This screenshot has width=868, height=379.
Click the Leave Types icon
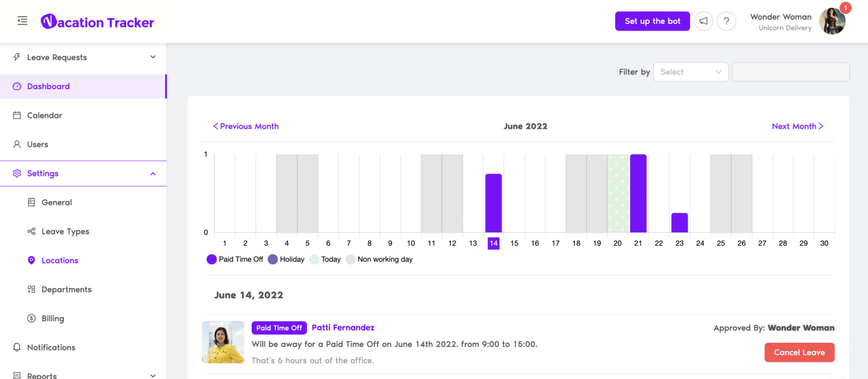(32, 231)
